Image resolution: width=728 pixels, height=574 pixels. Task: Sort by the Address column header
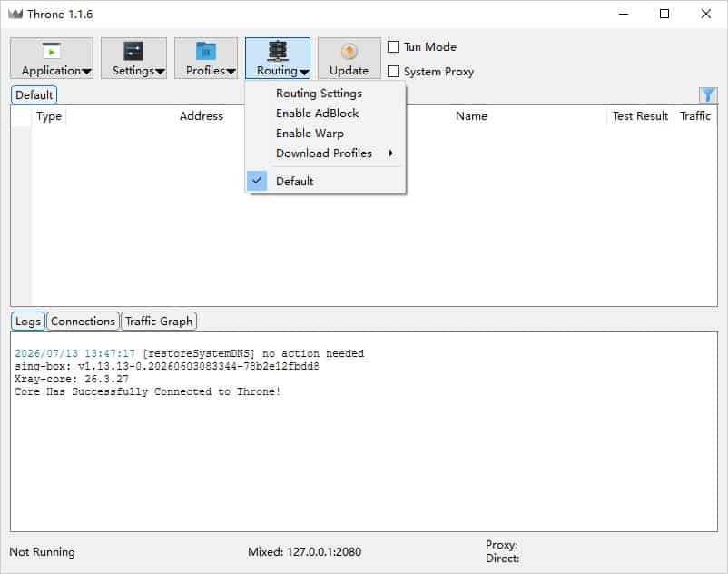click(201, 116)
